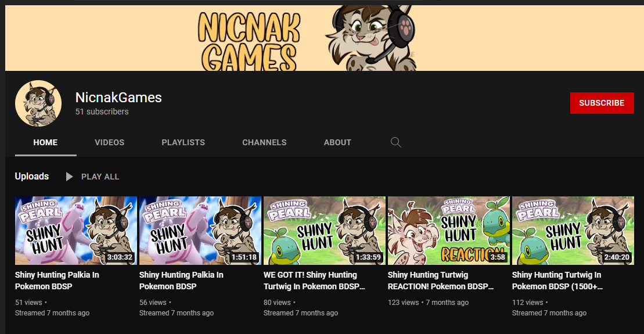Open the 3:03:32 Palkia shiny hunt thumbnail
This screenshot has width=644, height=334.
pos(76,231)
